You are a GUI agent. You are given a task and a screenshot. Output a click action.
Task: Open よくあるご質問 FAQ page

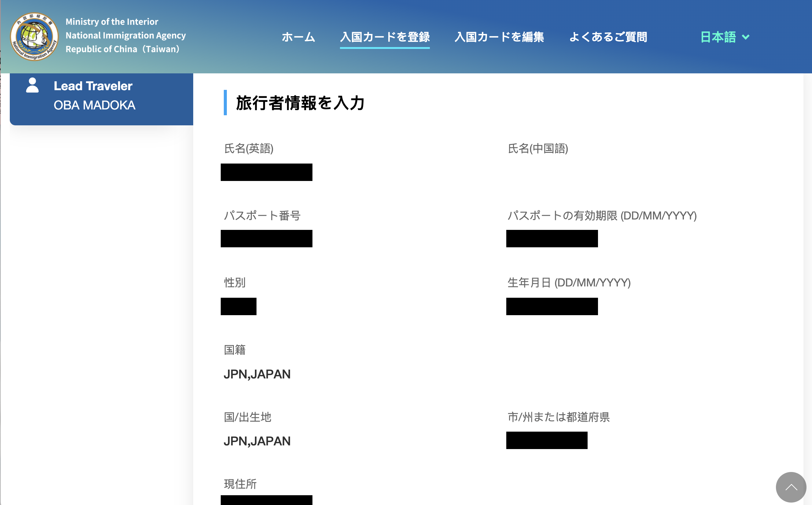607,37
